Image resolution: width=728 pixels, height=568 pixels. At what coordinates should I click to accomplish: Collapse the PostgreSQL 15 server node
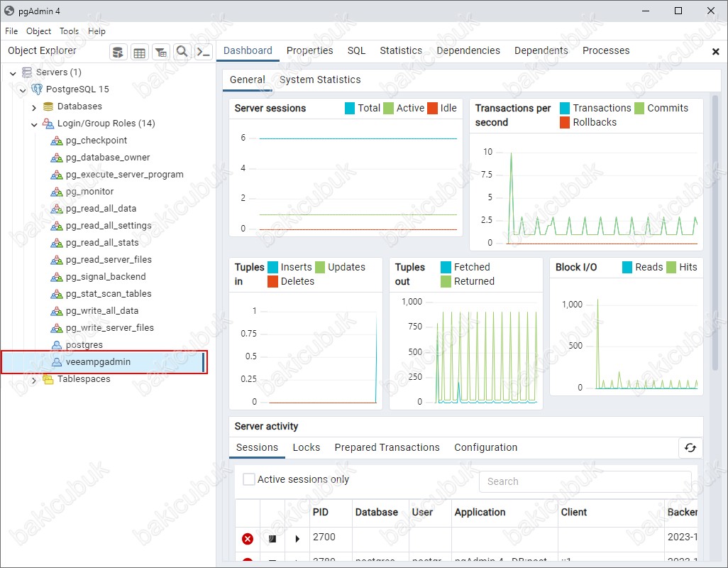23,90
